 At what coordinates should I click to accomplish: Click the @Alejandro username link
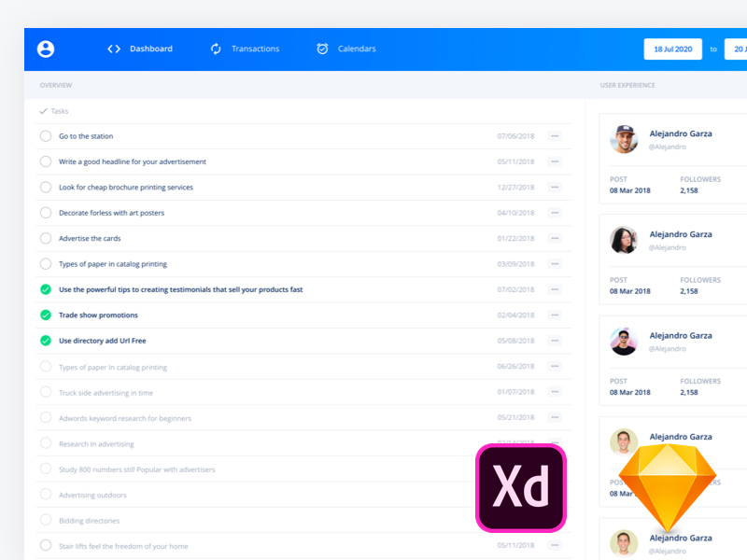669,147
